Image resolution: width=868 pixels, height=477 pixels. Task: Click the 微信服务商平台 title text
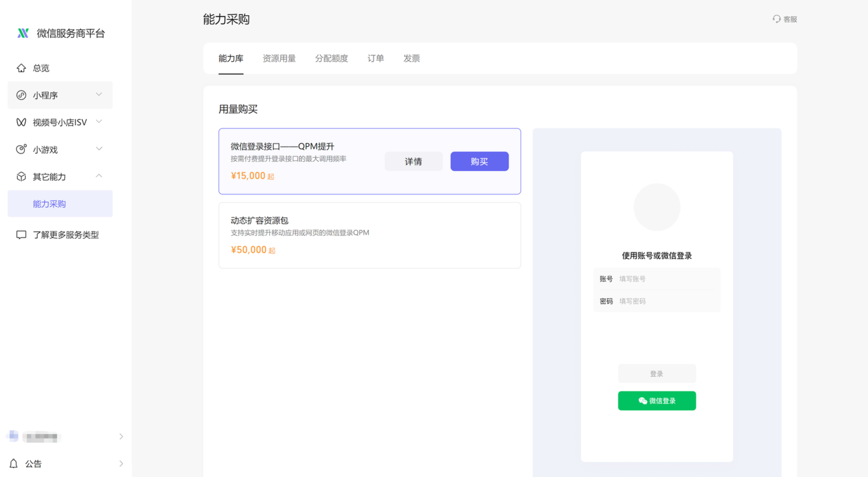pos(71,33)
